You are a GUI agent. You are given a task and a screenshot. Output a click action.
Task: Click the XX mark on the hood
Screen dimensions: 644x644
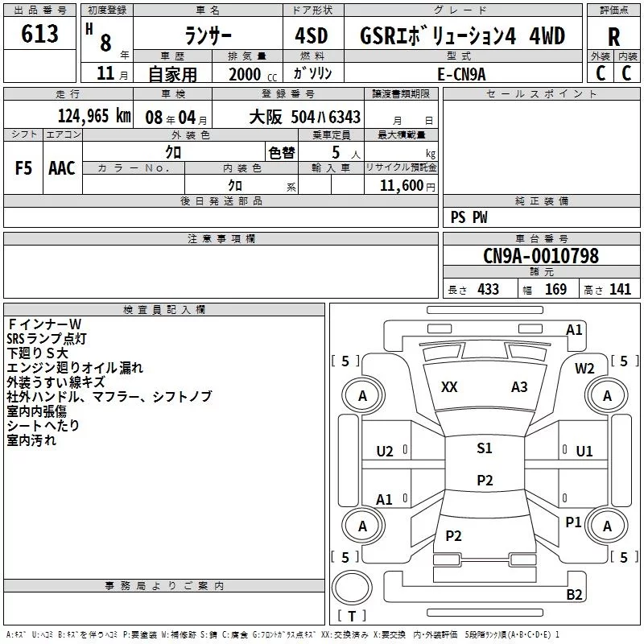[x=449, y=387]
